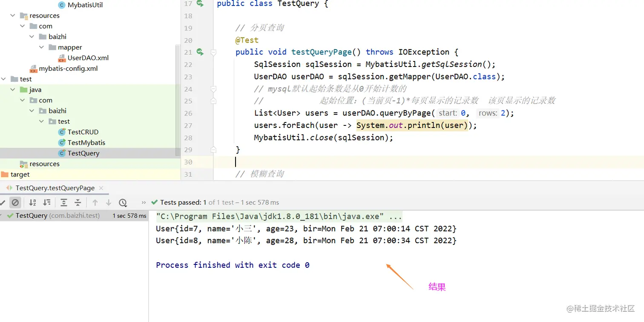This screenshot has width=644, height=322.
Task: Fold testQueryPage method at line 21
Action: (x=213, y=52)
